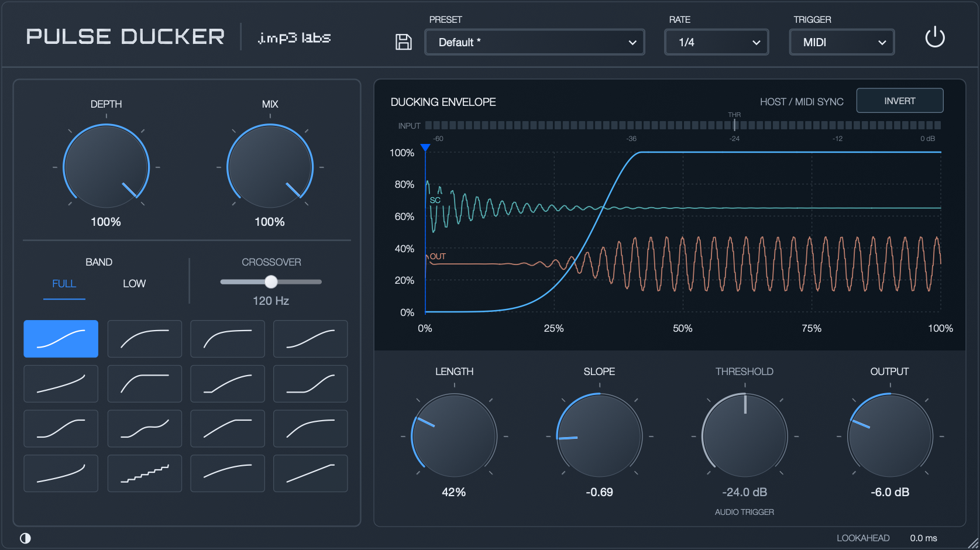Switch band mode to LOW

134,284
